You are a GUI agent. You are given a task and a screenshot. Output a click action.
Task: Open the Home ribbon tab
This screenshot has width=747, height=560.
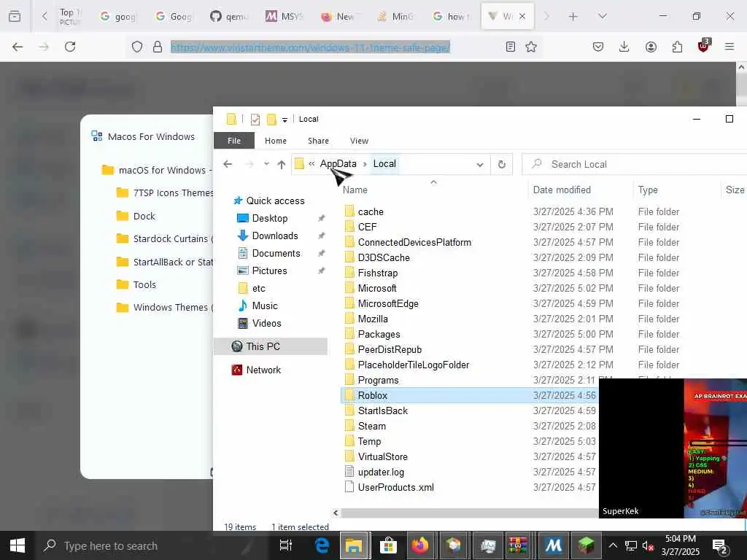coord(276,141)
